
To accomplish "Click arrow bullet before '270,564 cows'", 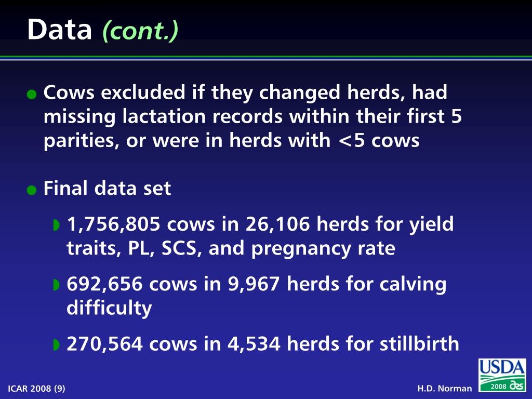I will [56, 344].
